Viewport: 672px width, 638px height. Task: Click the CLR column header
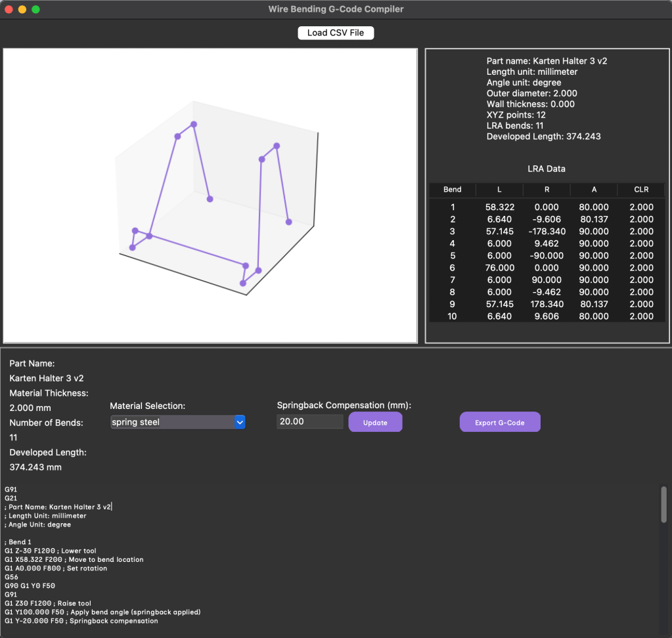coord(641,189)
